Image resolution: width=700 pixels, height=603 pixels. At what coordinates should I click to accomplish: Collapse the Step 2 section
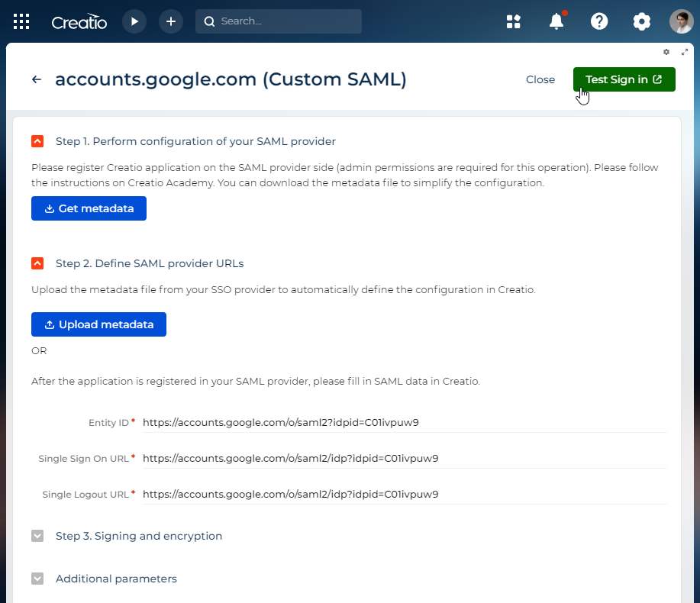tap(37, 264)
